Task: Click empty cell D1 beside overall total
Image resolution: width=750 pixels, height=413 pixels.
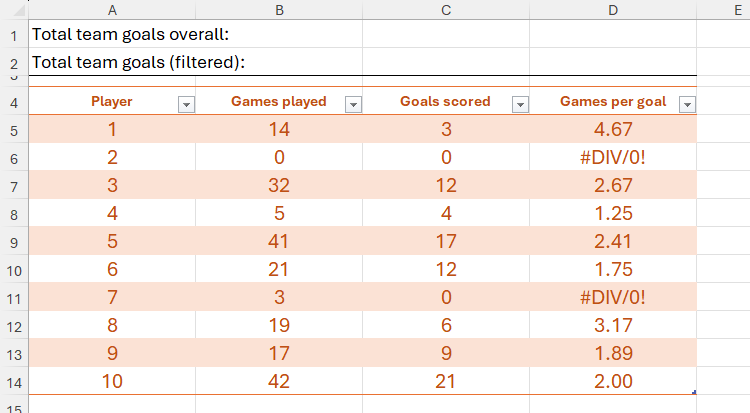Action: tap(612, 34)
